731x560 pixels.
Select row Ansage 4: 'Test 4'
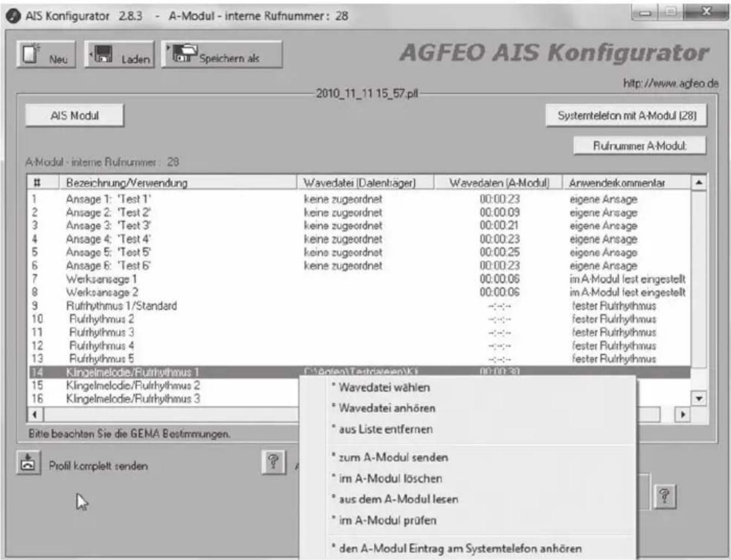pyautogui.click(x=359, y=239)
